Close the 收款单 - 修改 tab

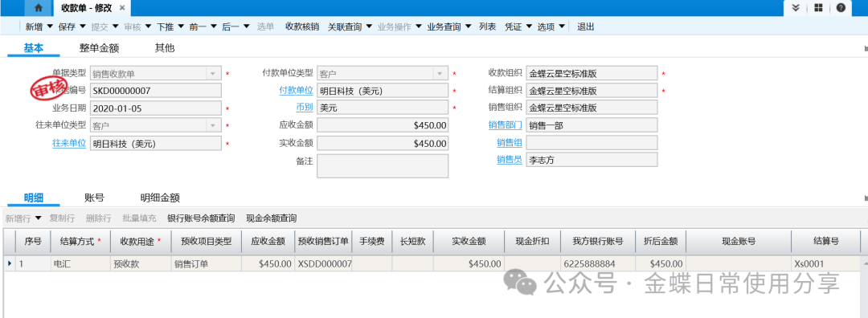[122, 8]
